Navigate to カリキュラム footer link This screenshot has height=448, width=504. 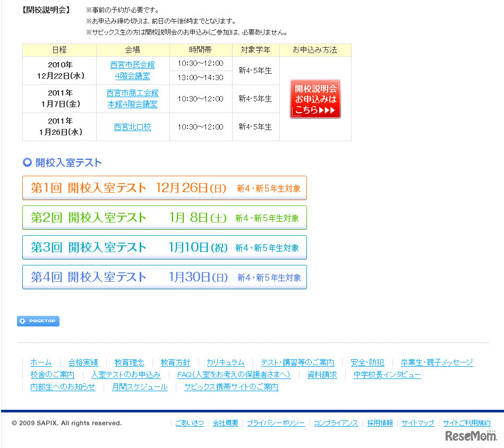pos(225,363)
